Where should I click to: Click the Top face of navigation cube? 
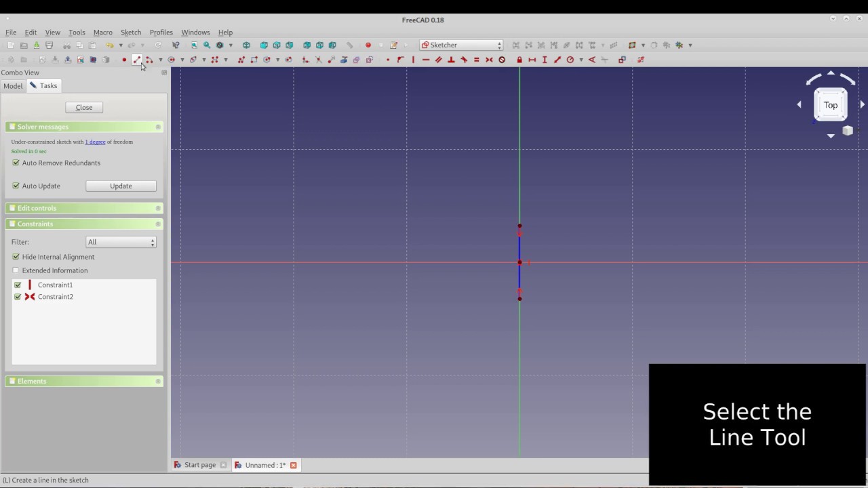click(831, 105)
